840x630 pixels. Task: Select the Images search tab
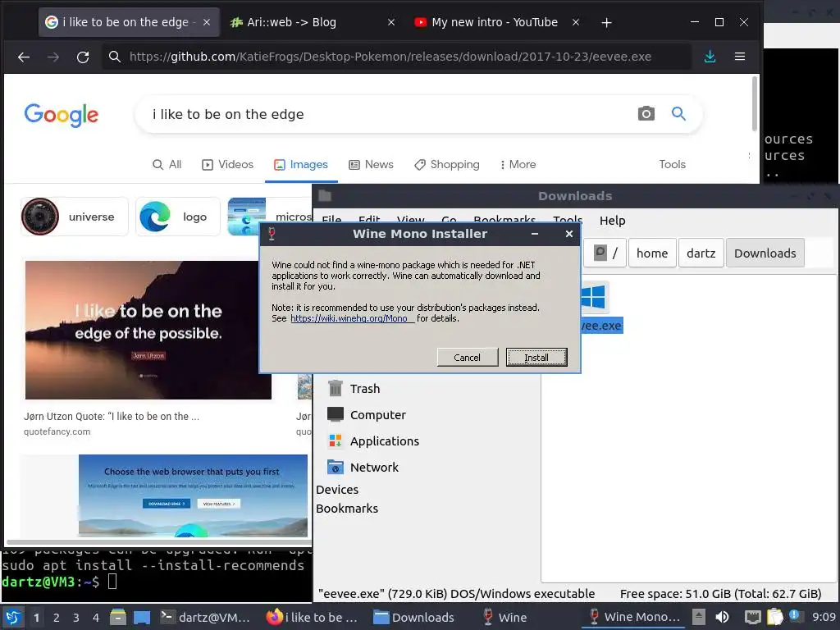[x=301, y=164]
